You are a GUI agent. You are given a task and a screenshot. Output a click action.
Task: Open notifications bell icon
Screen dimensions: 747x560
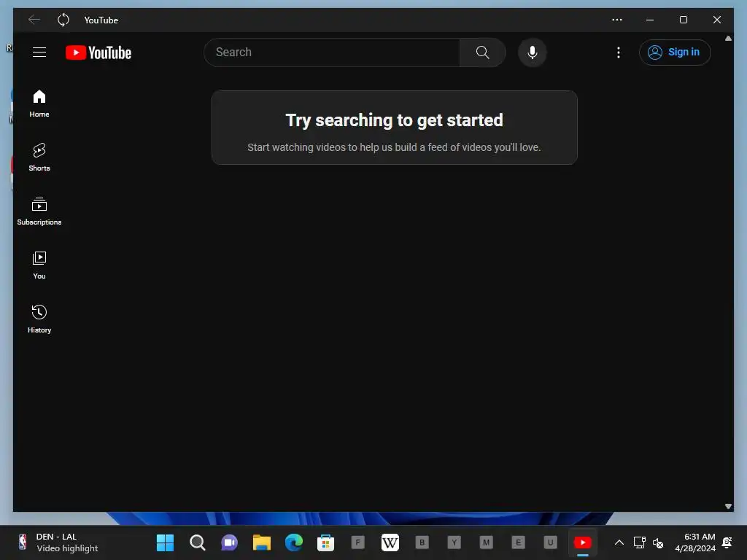[x=727, y=542]
